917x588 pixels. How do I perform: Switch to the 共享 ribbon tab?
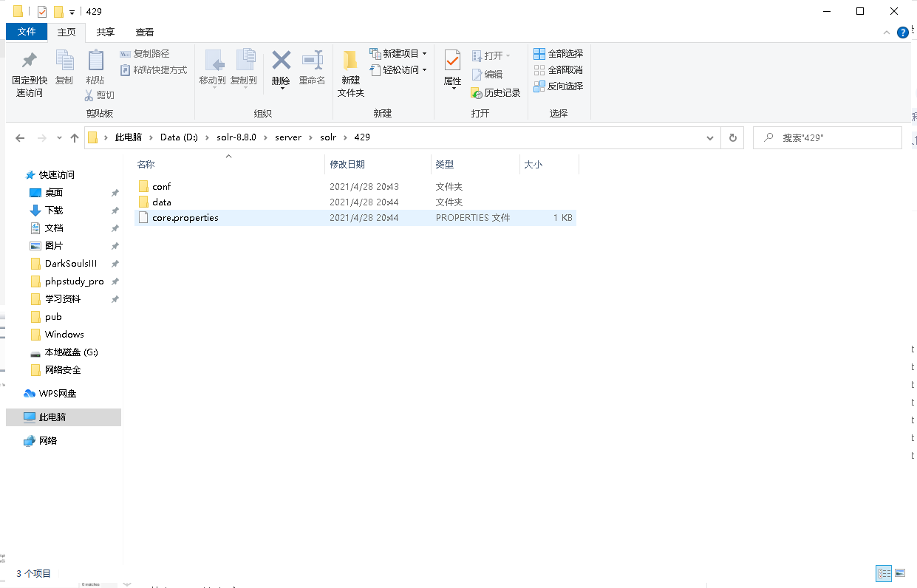[x=105, y=32]
